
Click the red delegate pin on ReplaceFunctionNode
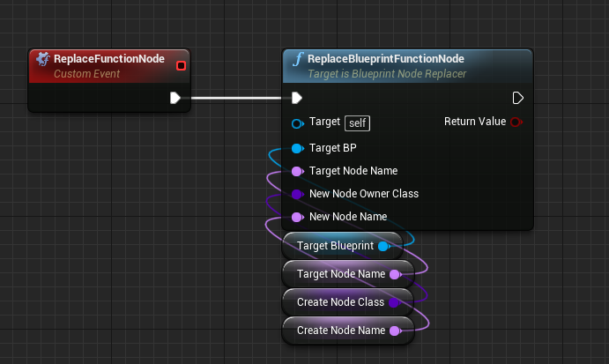click(x=181, y=65)
